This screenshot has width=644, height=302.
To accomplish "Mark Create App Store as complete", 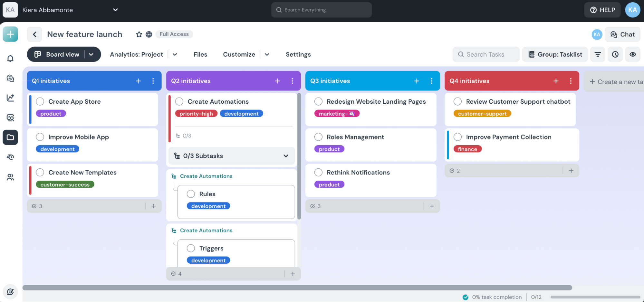I will coord(40,102).
